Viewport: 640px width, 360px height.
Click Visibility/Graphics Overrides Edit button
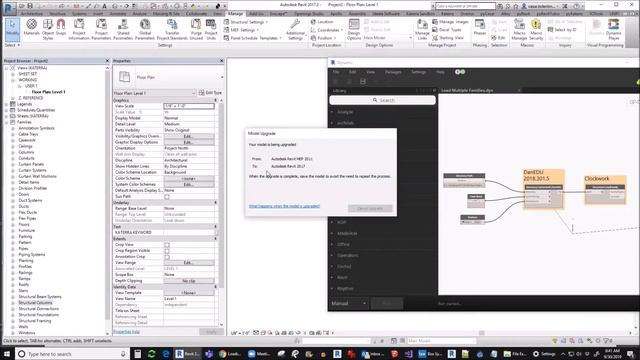tap(189, 136)
